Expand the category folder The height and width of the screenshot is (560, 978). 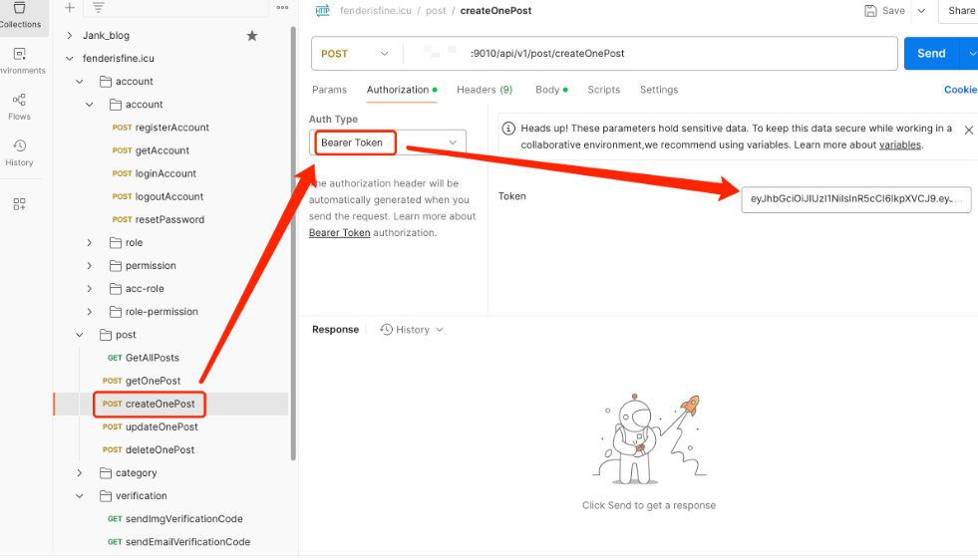[x=81, y=473]
